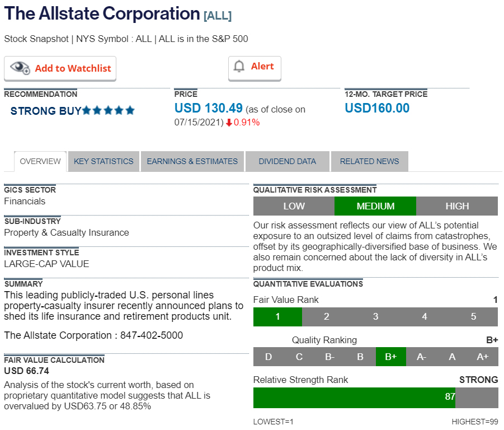
Task: Click the USD160.00 target price
Action: click(x=377, y=108)
